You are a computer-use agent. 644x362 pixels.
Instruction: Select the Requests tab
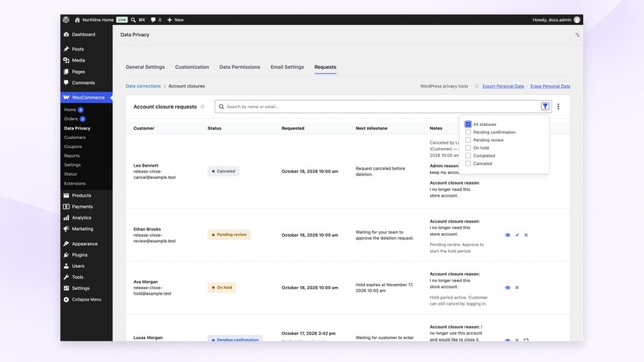[x=326, y=67]
